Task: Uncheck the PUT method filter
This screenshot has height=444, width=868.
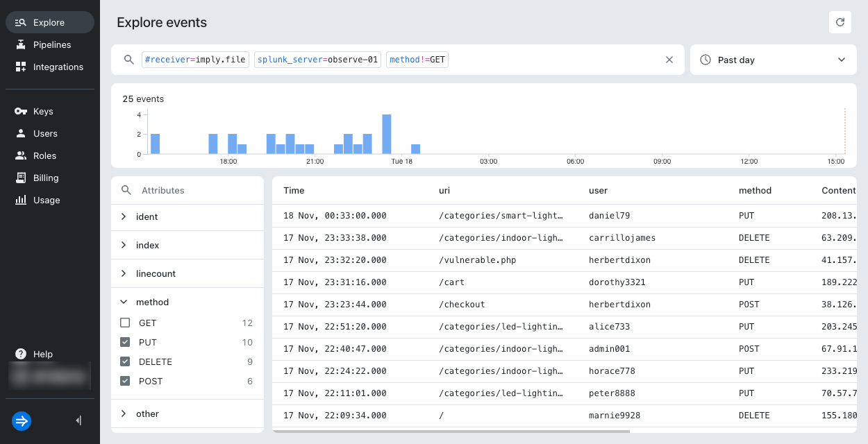Action: (126, 341)
